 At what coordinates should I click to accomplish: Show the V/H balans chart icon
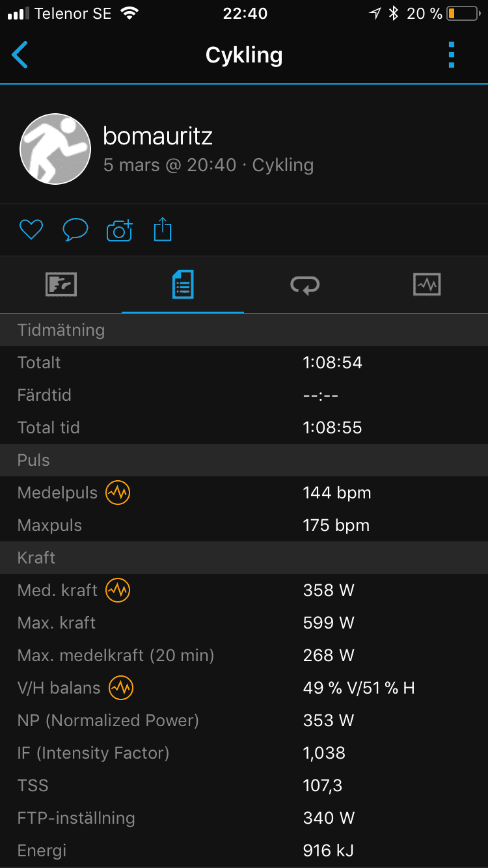pos(121,688)
